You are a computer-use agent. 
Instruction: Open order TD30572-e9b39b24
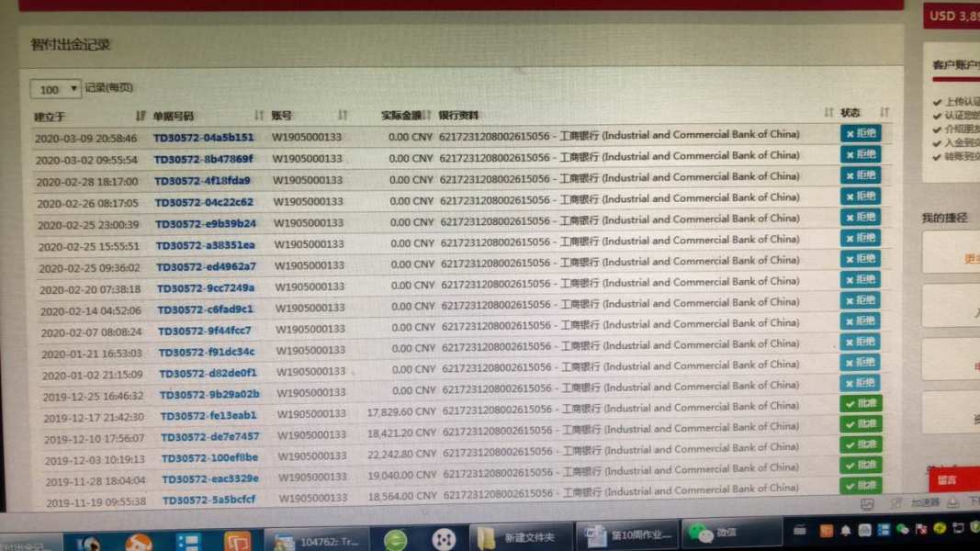click(206, 224)
